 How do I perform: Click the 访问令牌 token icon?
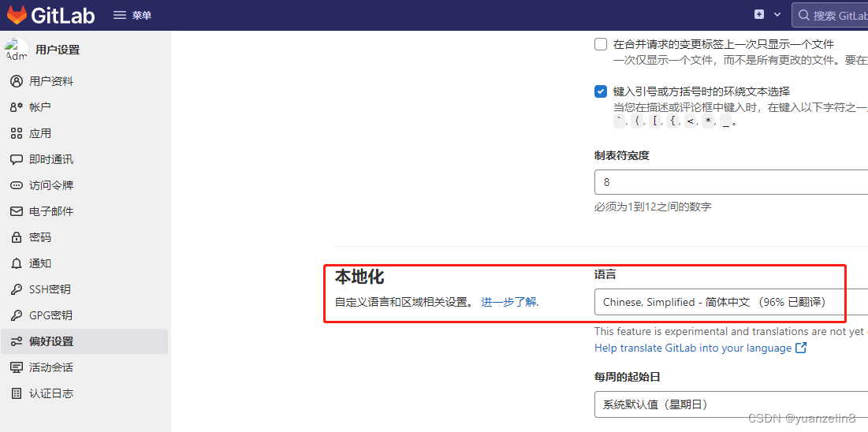tap(17, 185)
